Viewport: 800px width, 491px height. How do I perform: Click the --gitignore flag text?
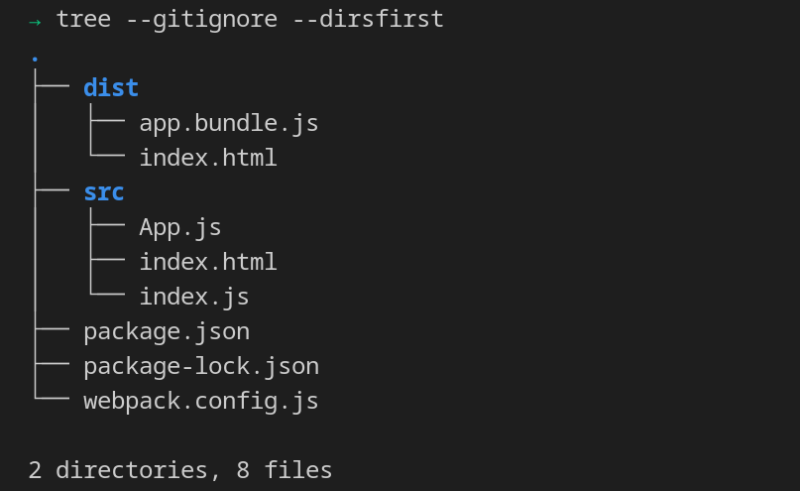201,20
